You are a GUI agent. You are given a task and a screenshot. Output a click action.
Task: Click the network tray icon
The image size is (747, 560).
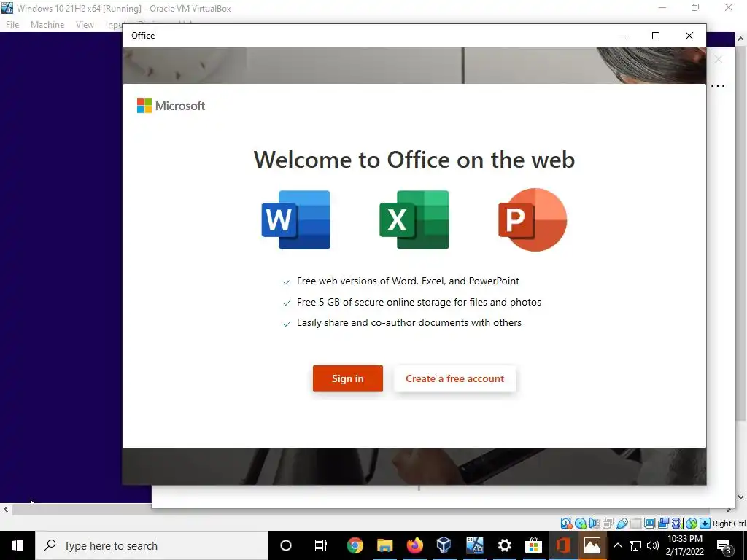click(x=635, y=545)
